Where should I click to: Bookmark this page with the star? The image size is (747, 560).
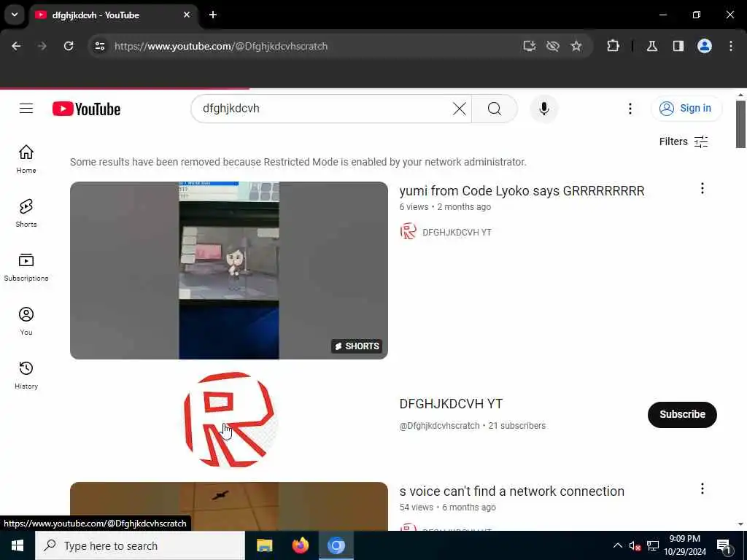[x=576, y=46]
